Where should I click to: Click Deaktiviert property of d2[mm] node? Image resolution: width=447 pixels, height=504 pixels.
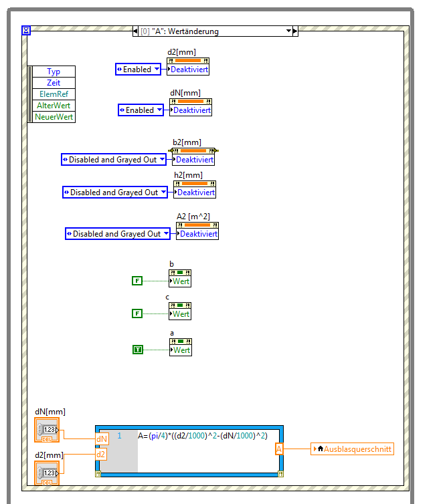tap(188, 70)
